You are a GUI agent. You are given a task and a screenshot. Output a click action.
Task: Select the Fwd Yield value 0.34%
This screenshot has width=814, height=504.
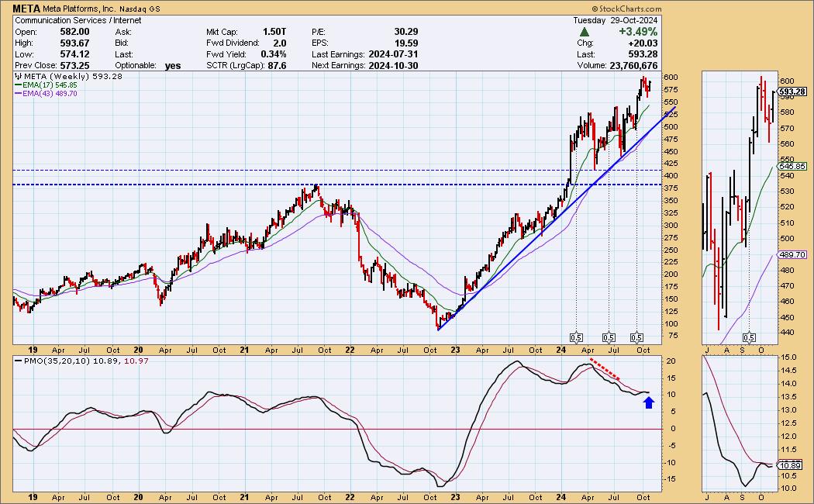274,54
